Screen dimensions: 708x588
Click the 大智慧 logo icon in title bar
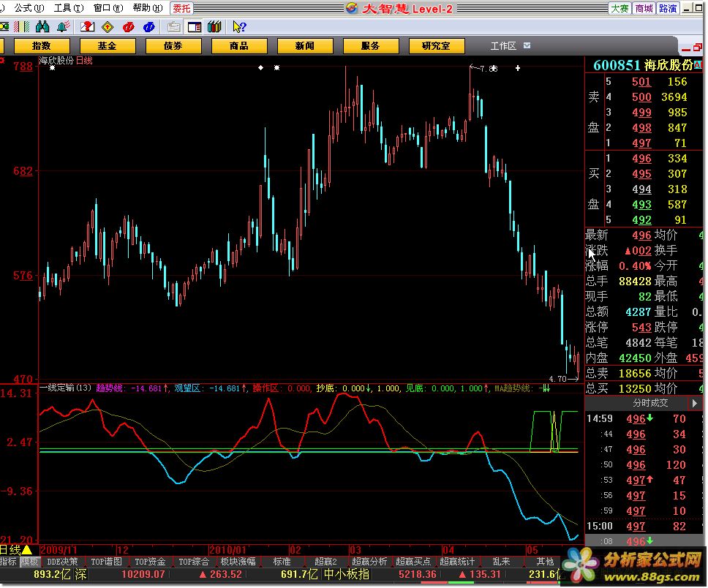352,8
